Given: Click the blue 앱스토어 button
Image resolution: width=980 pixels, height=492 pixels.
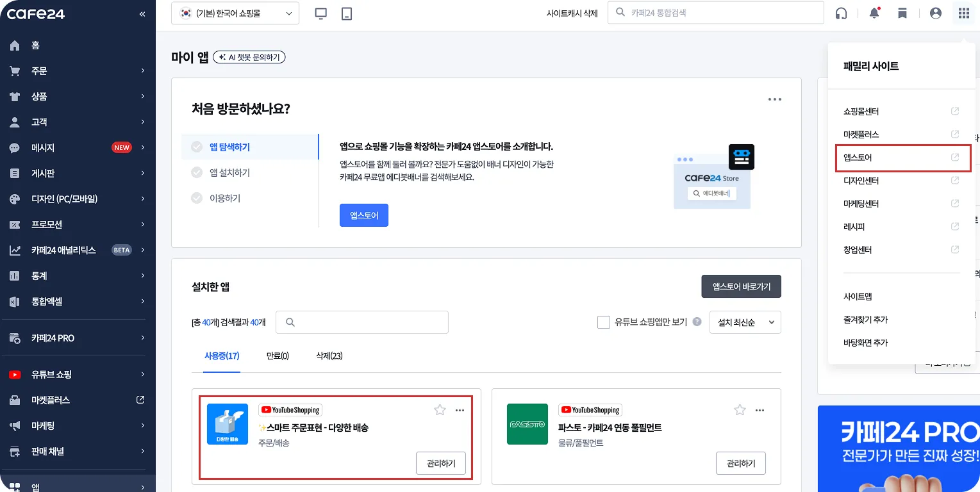Looking at the screenshot, I should [x=364, y=215].
